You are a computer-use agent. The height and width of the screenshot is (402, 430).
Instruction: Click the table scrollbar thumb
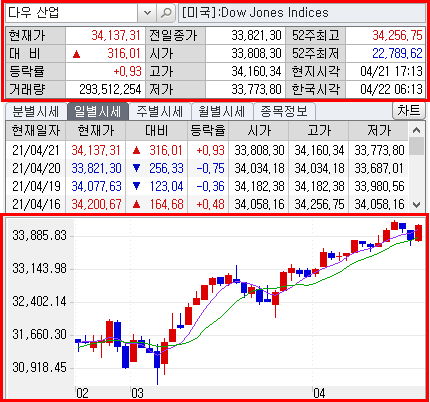click(416, 147)
